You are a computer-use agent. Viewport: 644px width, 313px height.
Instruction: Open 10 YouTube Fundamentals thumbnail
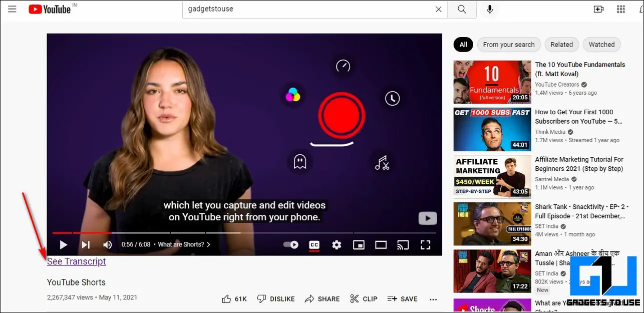point(492,82)
